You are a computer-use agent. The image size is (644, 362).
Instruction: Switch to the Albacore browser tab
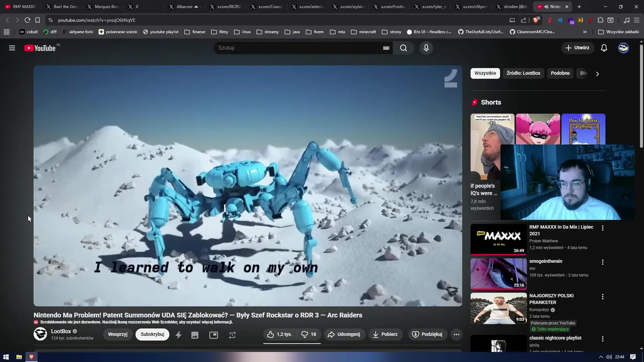[x=184, y=7]
